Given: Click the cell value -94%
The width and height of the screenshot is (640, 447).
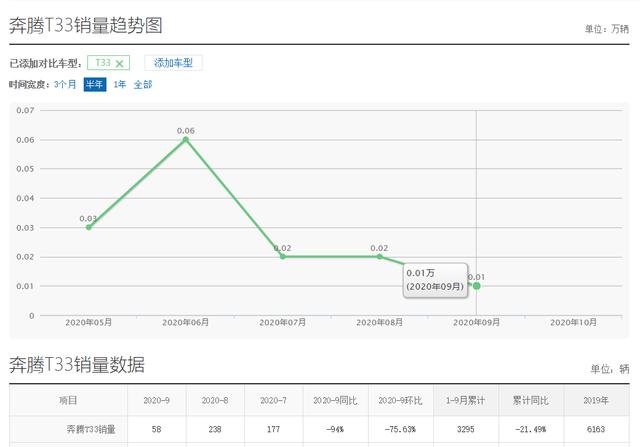Looking at the screenshot, I should coord(335,429).
